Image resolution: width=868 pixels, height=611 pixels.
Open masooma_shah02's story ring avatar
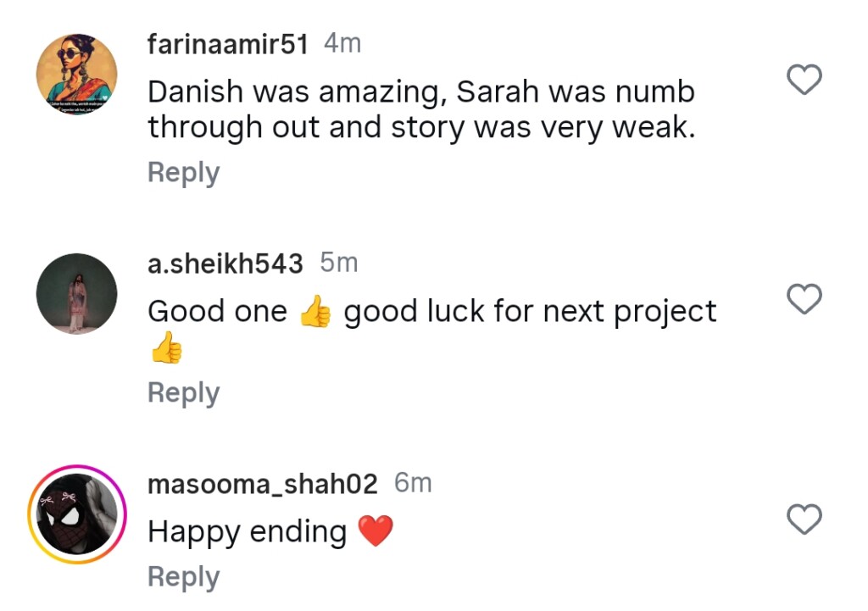pyautogui.click(x=76, y=514)
